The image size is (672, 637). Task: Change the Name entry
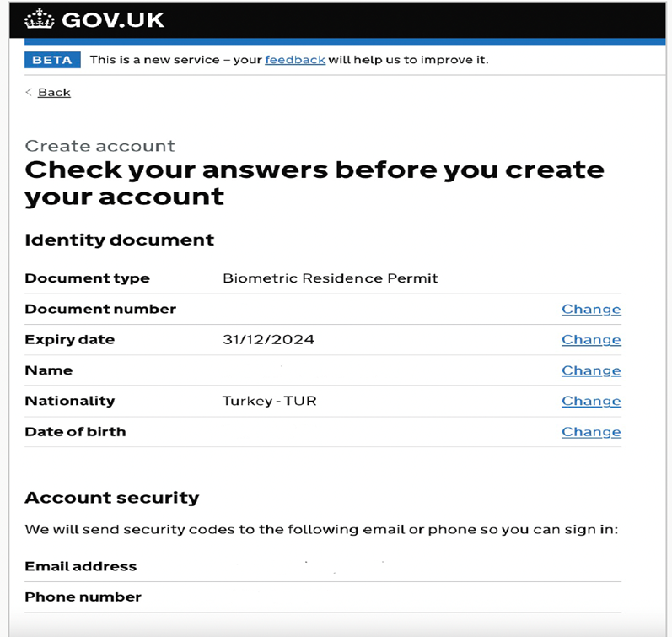pos(591,370)
